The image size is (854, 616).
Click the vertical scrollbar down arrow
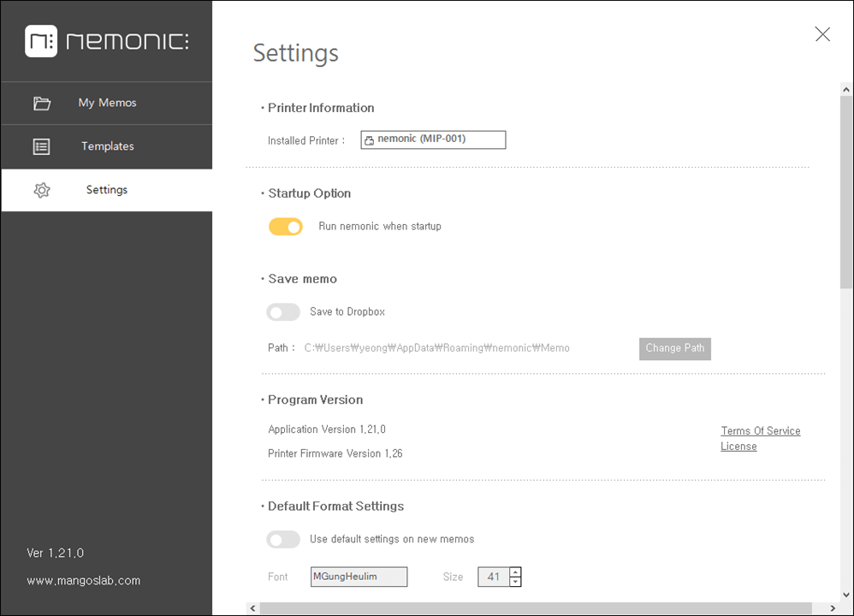pos(845,595)
